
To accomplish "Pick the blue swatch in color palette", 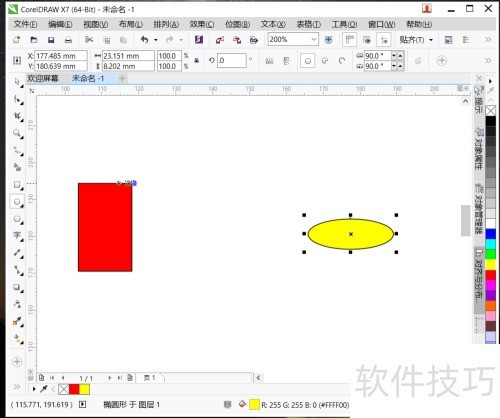I will (490, 234).
